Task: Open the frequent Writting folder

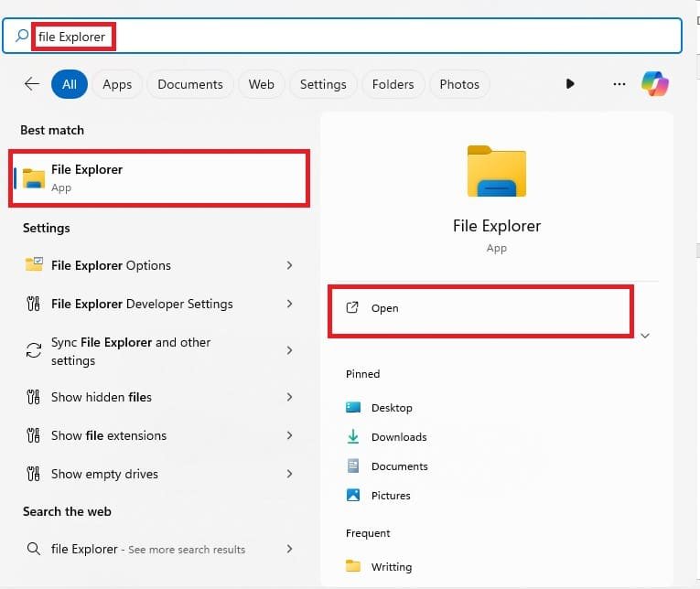Action: point(391,566)
